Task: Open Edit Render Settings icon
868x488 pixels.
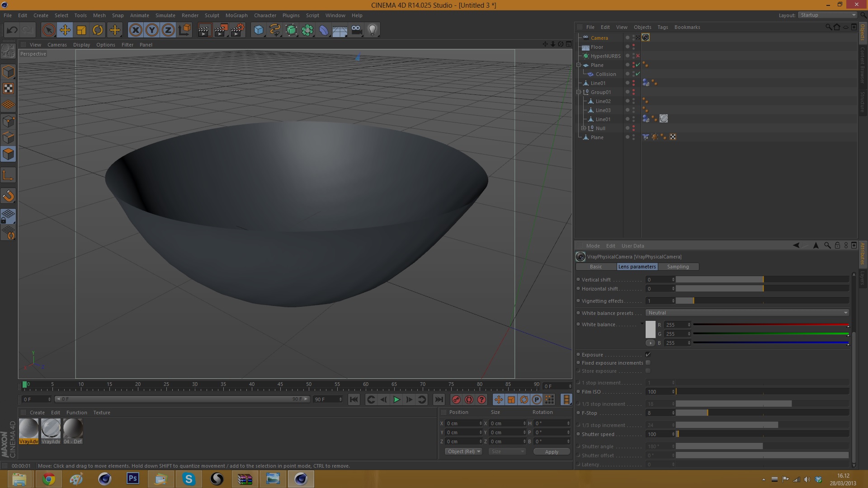Action: click(x=237, y=30)
